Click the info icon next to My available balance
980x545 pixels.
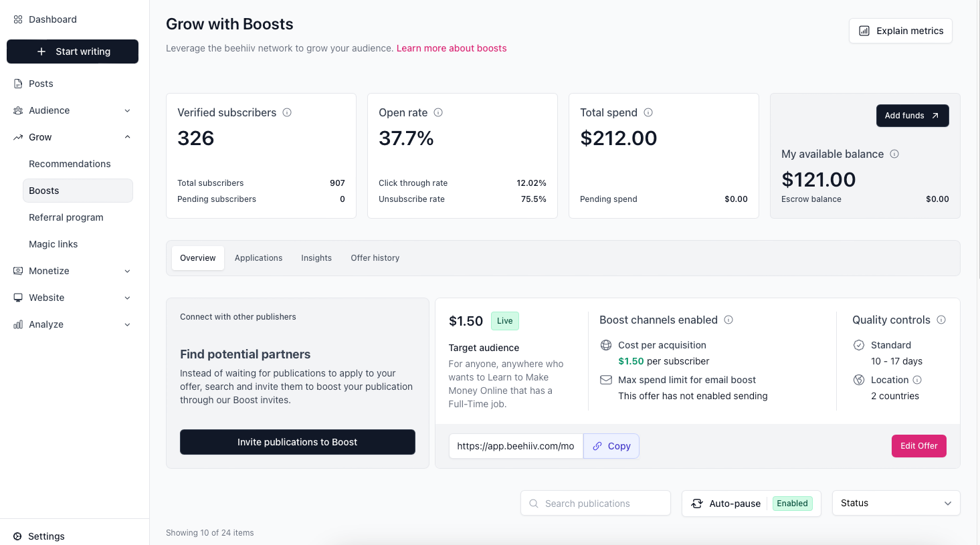coord(894,154)
